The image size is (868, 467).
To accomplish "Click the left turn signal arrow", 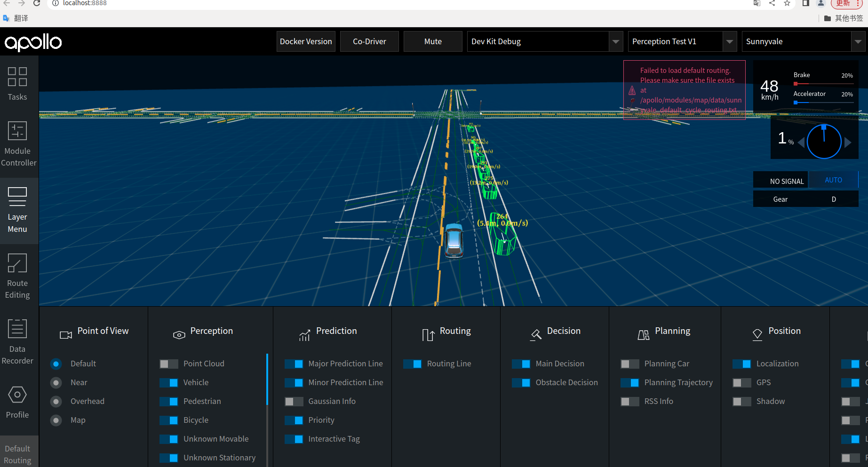I will [x=801, y=142].
